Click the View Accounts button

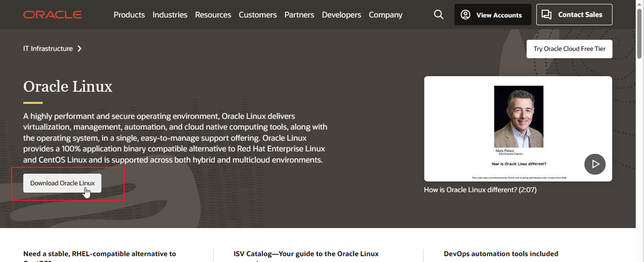click(x=493, y=15)
